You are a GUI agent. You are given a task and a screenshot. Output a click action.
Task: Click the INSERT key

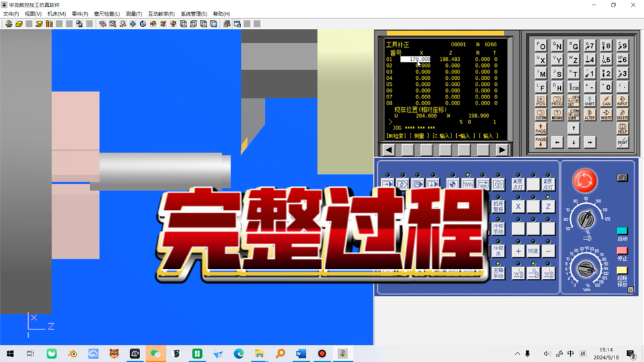(606, 114)
